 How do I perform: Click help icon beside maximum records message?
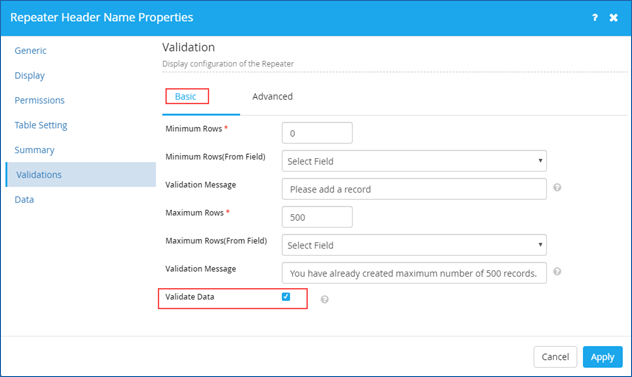(557, 271)
